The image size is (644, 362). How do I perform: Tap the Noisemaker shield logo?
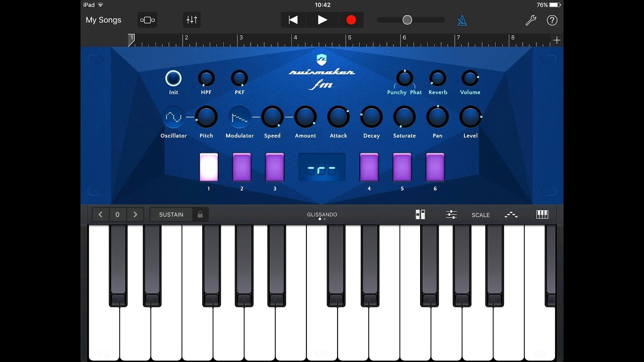click(321, 60)
